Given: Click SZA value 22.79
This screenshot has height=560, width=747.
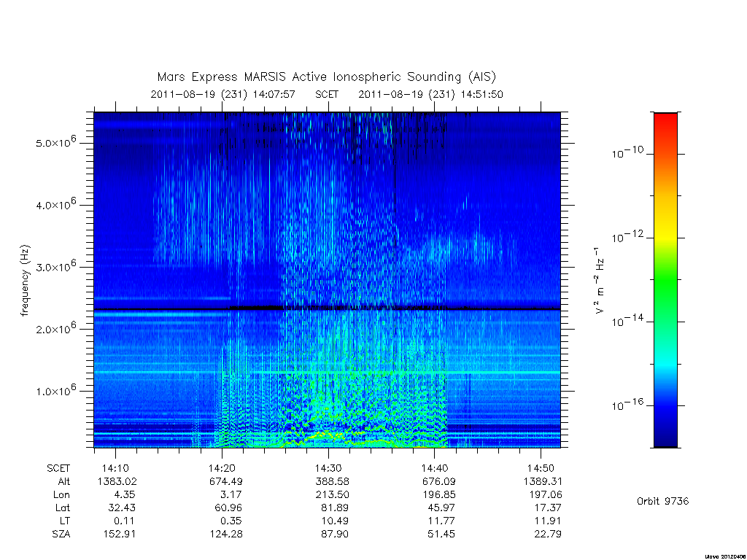Looking at the screenshot, I should coord(548,534).
